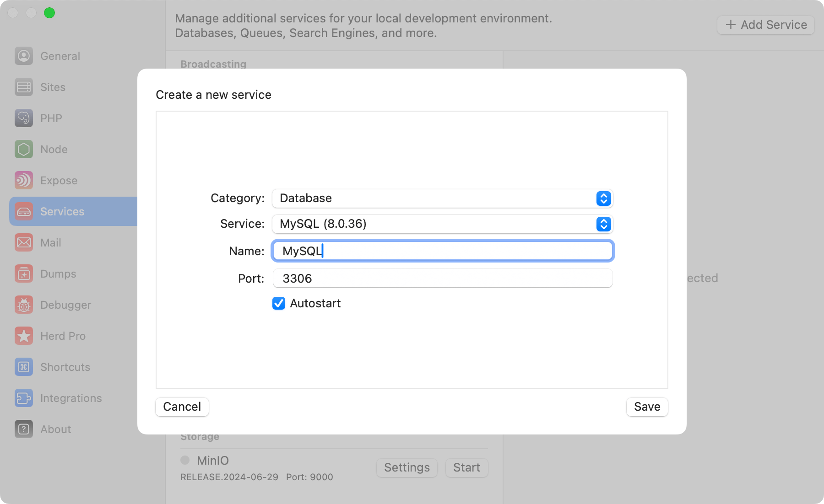The width and height of the screenshot is (824, 504).
Task: Click the Add Service button
Action: 765,25
